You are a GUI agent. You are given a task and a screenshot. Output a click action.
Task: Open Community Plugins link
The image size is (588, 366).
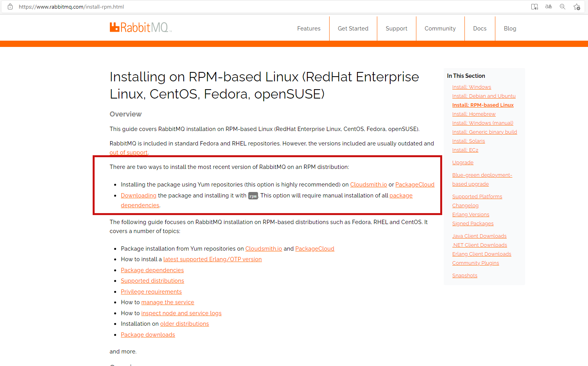(476, 263)
